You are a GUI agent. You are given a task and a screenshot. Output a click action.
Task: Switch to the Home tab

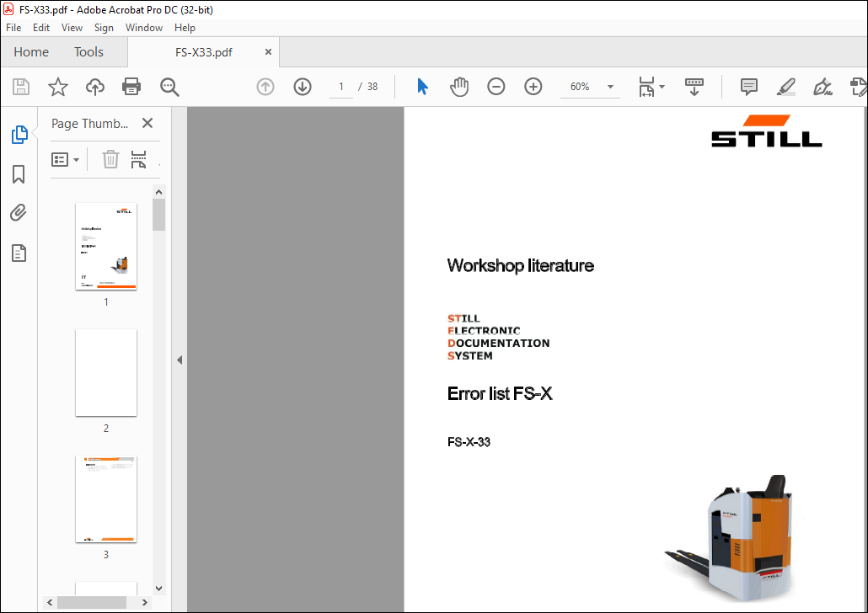tap(31, 52)
